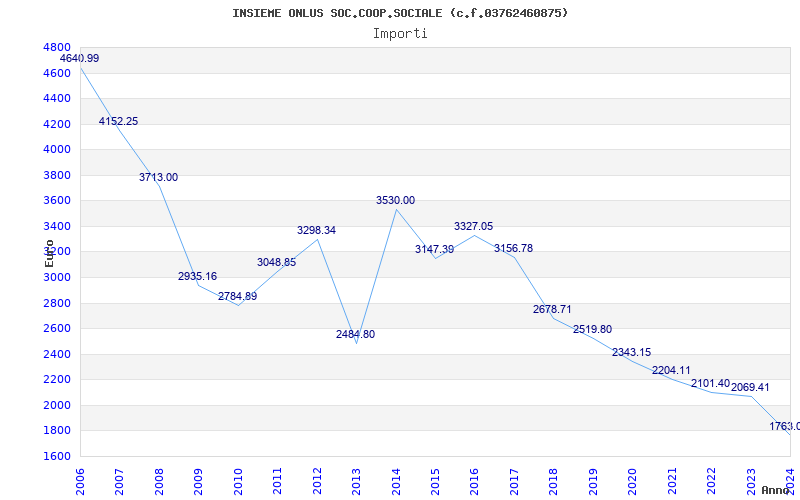This screenshot has width=800, height=500.
Task: Click the 2012 x-axis year label
Action: (x=317, y=482)
